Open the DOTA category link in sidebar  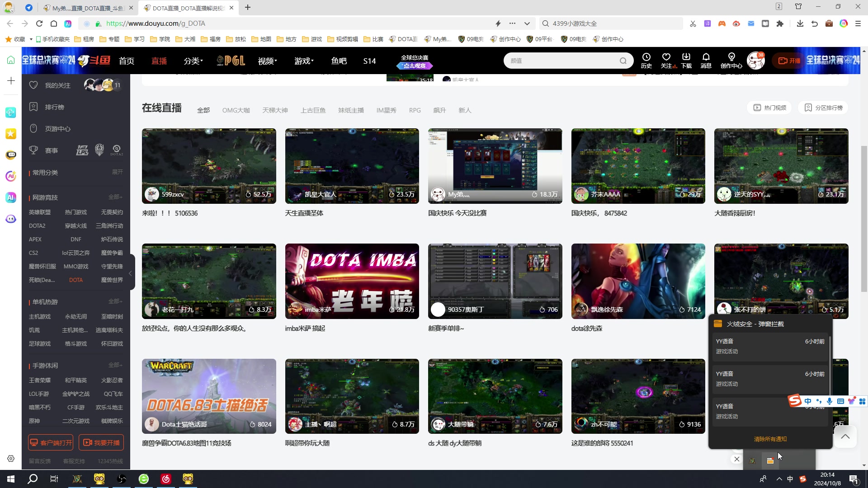click(75, 280)
